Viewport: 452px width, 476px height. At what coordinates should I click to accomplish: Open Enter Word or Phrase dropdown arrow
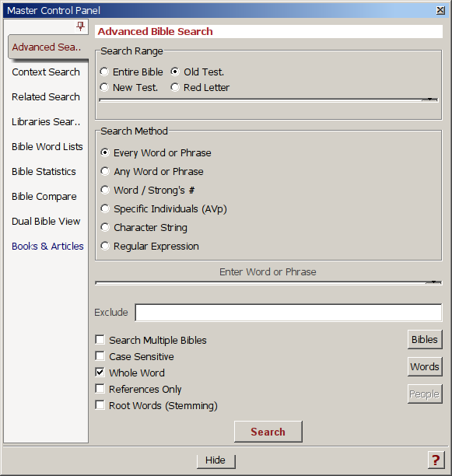tap(434, 282)
